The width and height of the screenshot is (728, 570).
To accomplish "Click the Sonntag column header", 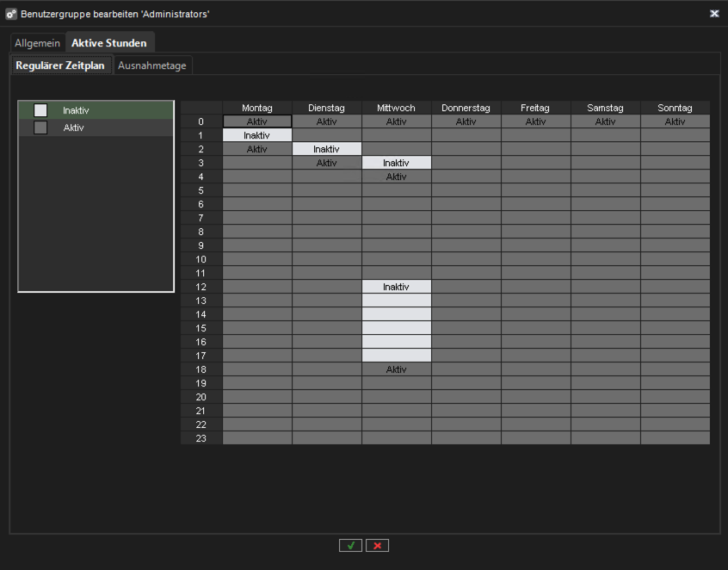I will click(x=675, y=107).
